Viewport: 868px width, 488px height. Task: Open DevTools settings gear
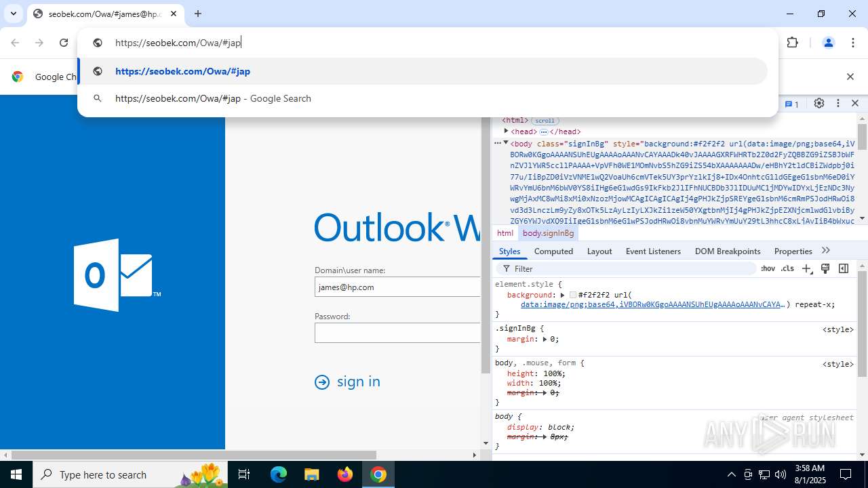(x=819, y=103)
